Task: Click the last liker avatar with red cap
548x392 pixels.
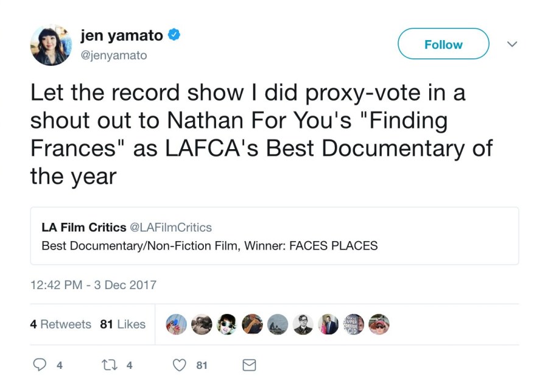Action: tap(379, 324)
